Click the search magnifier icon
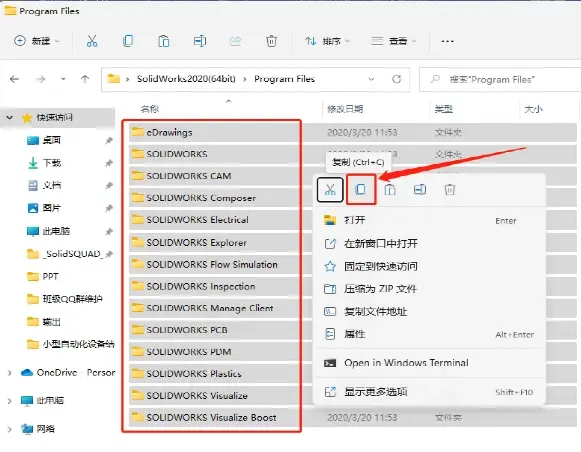 435,79
